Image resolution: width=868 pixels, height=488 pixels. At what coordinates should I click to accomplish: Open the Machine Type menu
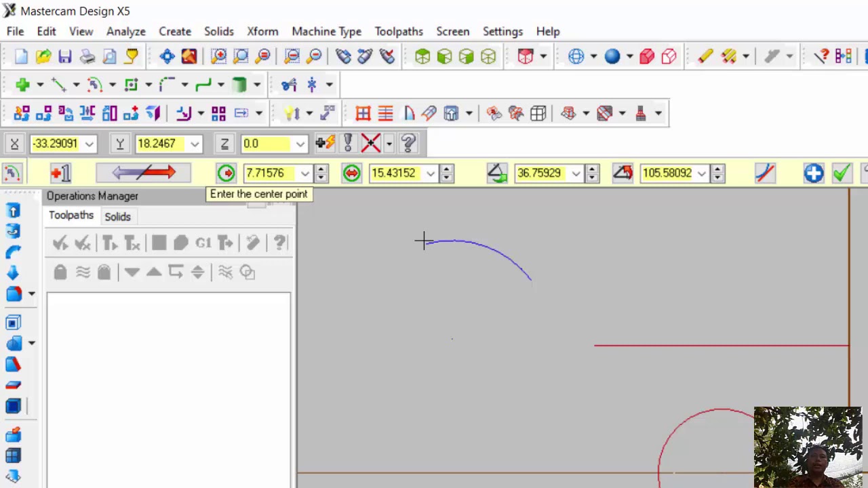point(327,31)
